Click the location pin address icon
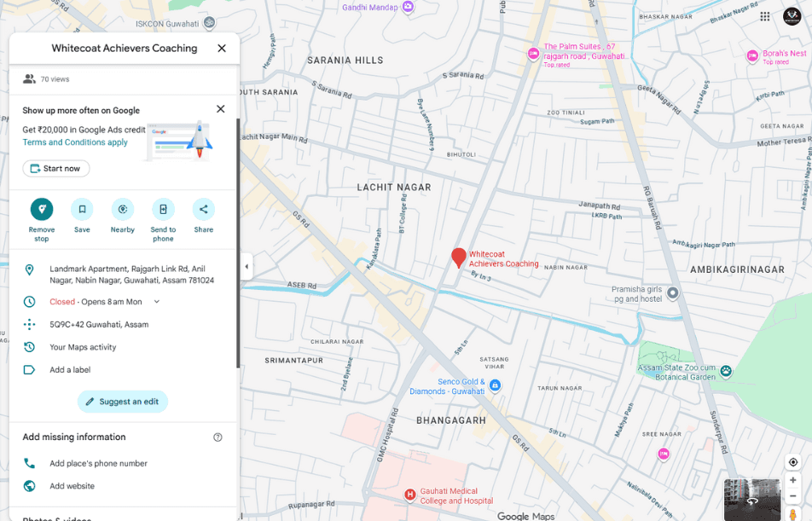812x521 pixels. point(30,269)
